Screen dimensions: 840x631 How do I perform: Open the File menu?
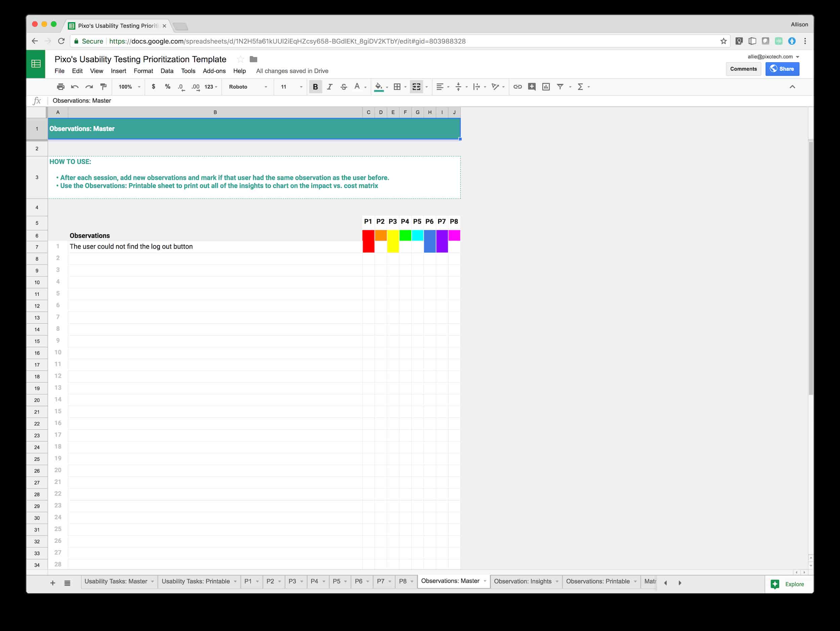coord(59,71)
